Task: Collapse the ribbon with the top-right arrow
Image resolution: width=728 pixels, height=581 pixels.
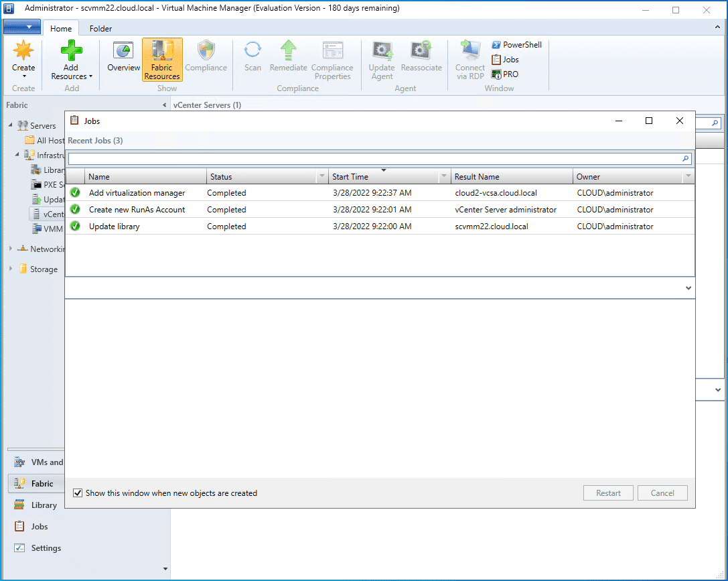Action: click(717, 27)
